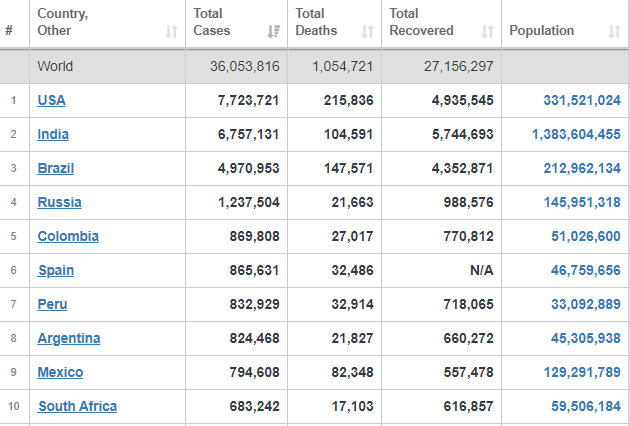Viewport: 630px width, 426px height.
Task: Open the Russia country link
Action: (59, 202)
